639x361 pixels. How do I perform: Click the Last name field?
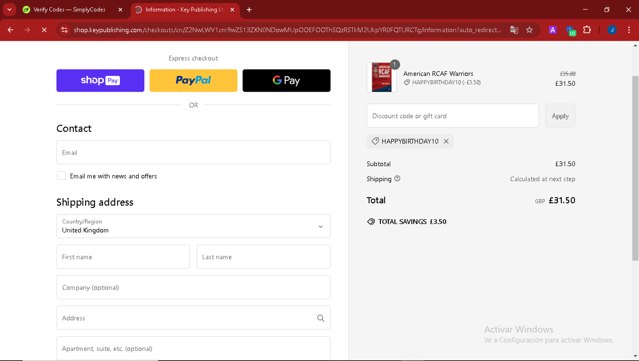tap(263, 257)
